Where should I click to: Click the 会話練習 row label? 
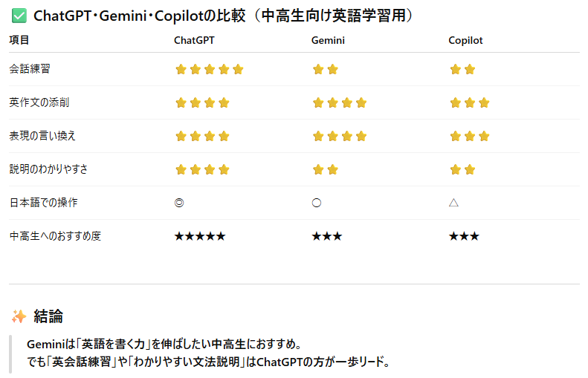(x=30, y=69)
